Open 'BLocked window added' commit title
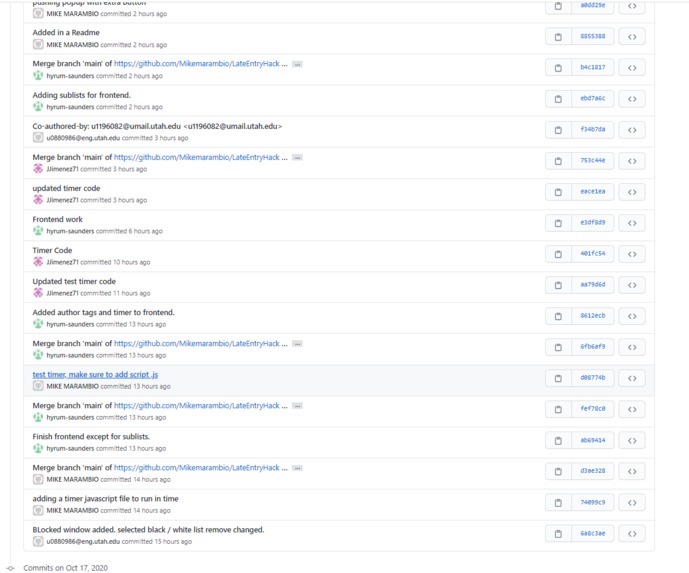 [148, 529]
